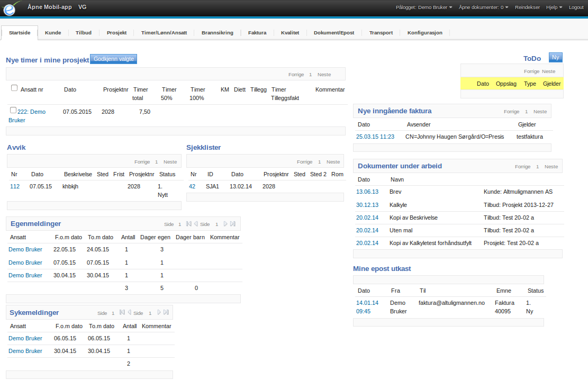Go to next page in Sykemeldinger

tap(159, 312)
